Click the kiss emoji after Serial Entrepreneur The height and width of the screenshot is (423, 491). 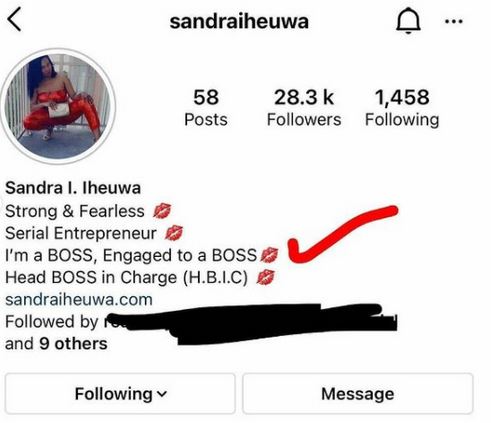[174, 233]
